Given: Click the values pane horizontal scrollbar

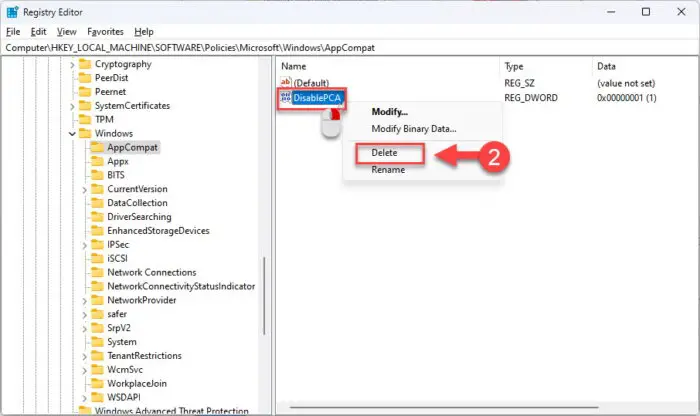Looking at the screenshot, I should coord(444,407).
